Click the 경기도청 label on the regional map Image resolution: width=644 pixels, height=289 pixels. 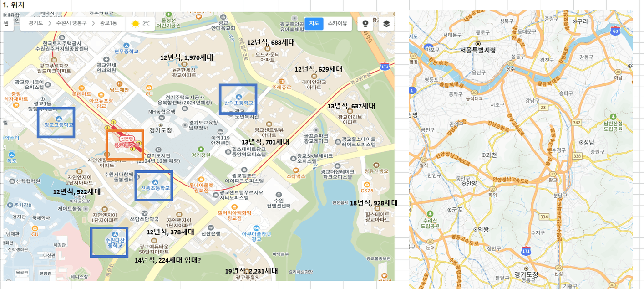pos(526,275)
